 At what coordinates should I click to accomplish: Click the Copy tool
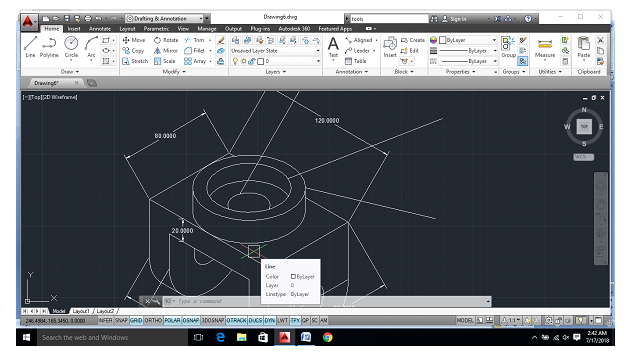pyautogui.click(x=133, y=50)
